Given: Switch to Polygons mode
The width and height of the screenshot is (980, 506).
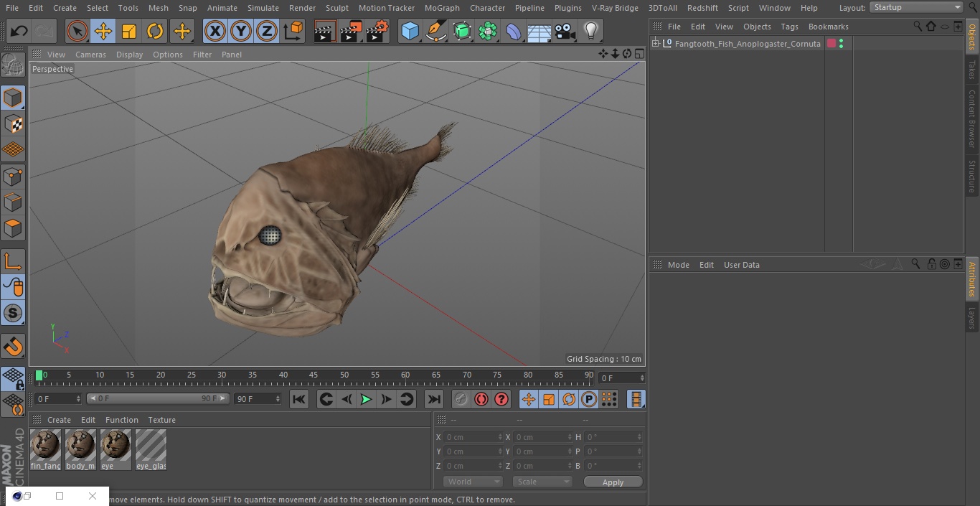Looking at the screenshot, I should coord(13,229).
